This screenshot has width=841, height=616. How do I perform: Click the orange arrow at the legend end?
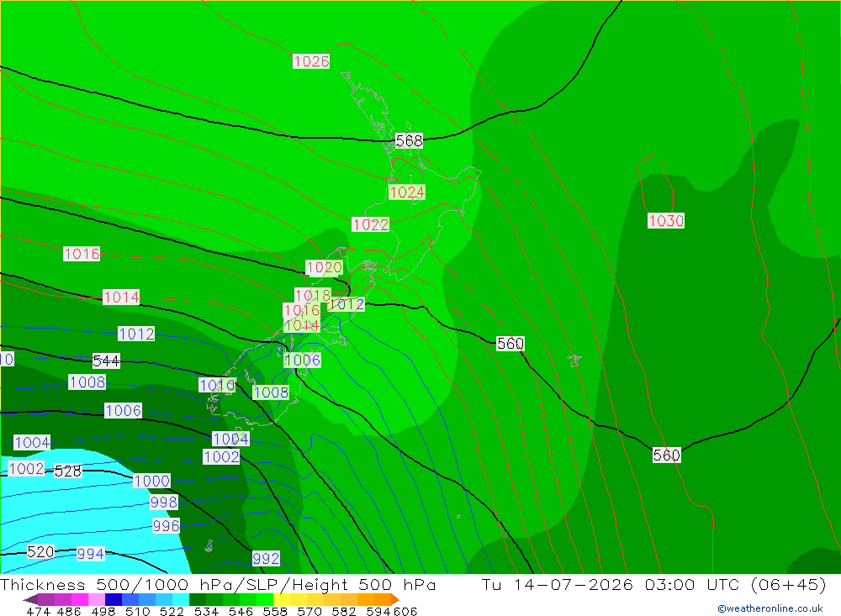point(395,599)
